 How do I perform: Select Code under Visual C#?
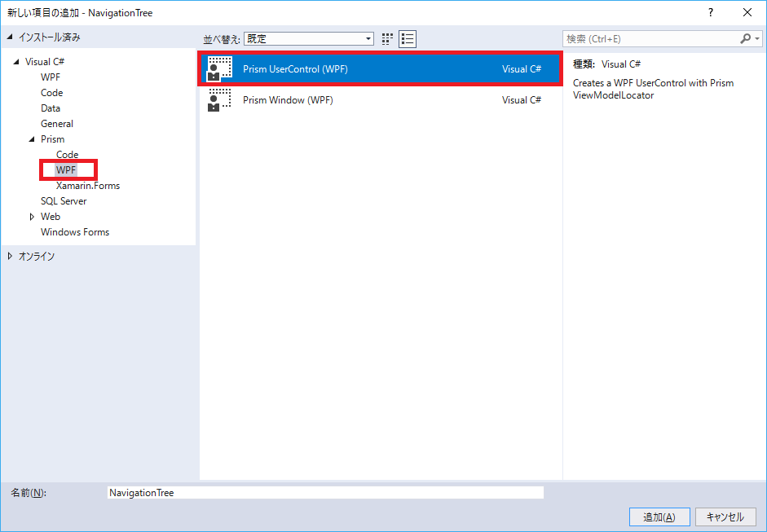pos(52,93)
